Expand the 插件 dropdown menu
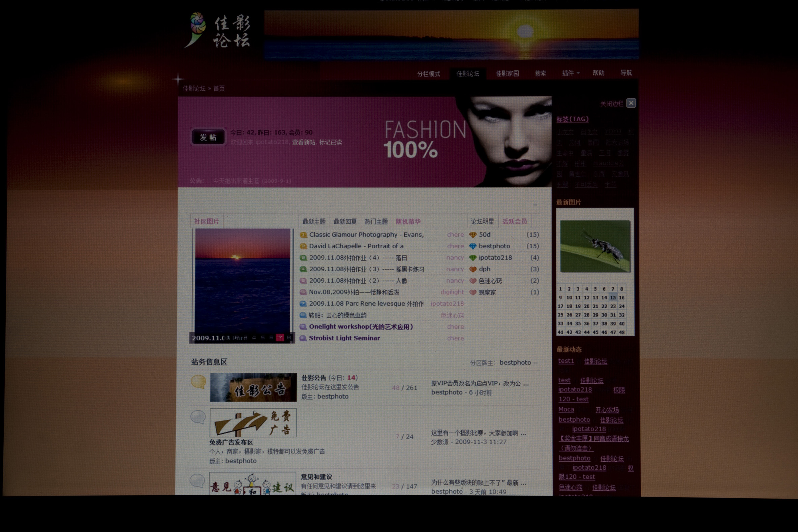This screenshot has height=532, width=798. click(571, 73)
